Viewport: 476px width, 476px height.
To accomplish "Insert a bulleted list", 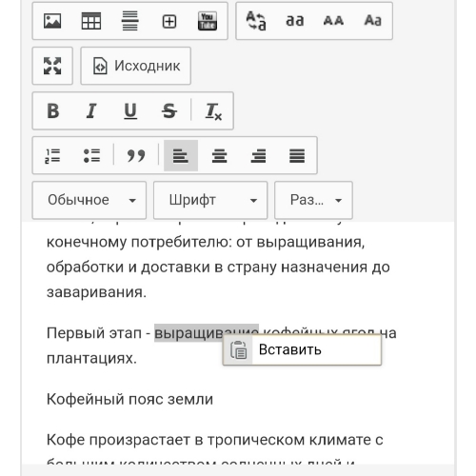I will pyautogui.click(x=91, y=156).
